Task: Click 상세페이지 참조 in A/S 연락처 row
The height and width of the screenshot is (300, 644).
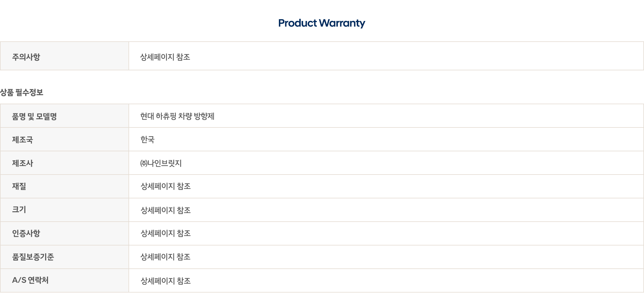Action: tap(166, 281)
